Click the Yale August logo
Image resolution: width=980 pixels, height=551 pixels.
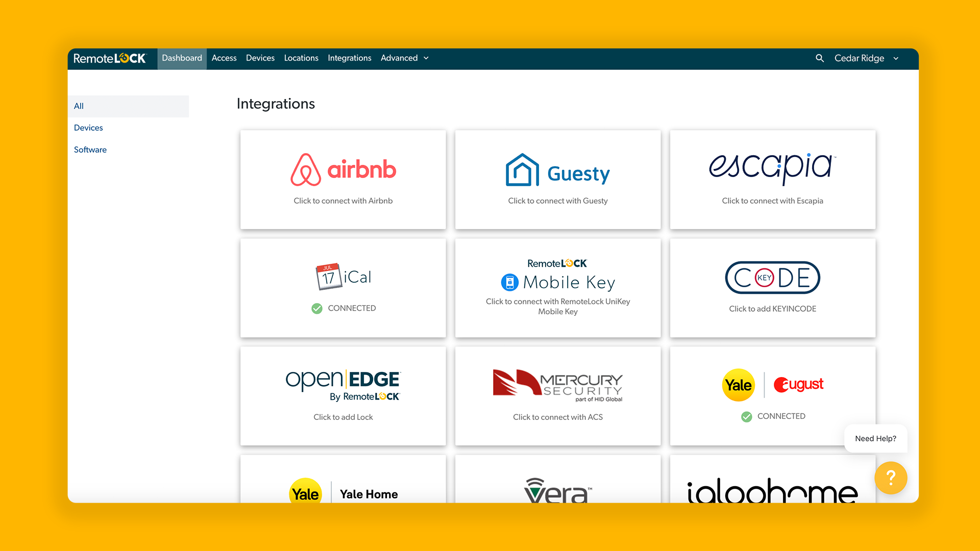coord(772,385)
